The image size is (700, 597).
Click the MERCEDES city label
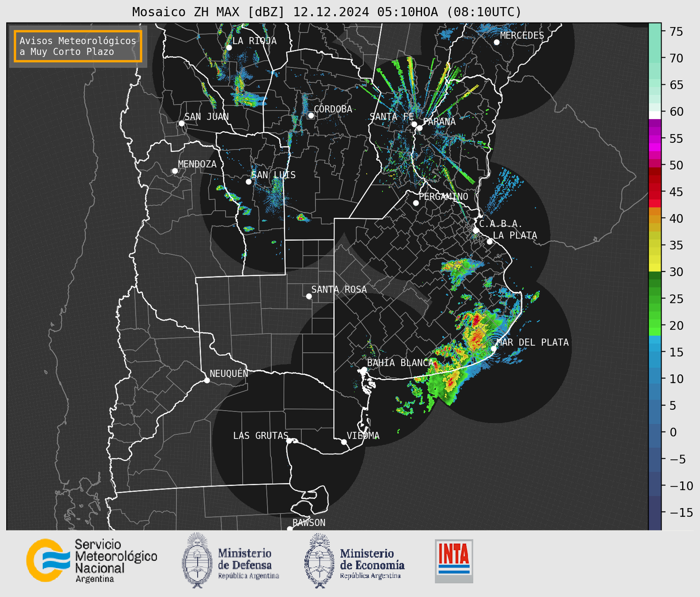click(x=522, y=36)
